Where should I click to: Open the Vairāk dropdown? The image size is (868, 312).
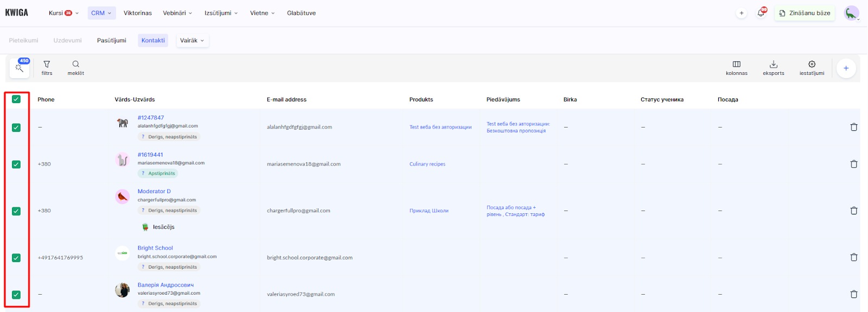[x=192, y=41]
